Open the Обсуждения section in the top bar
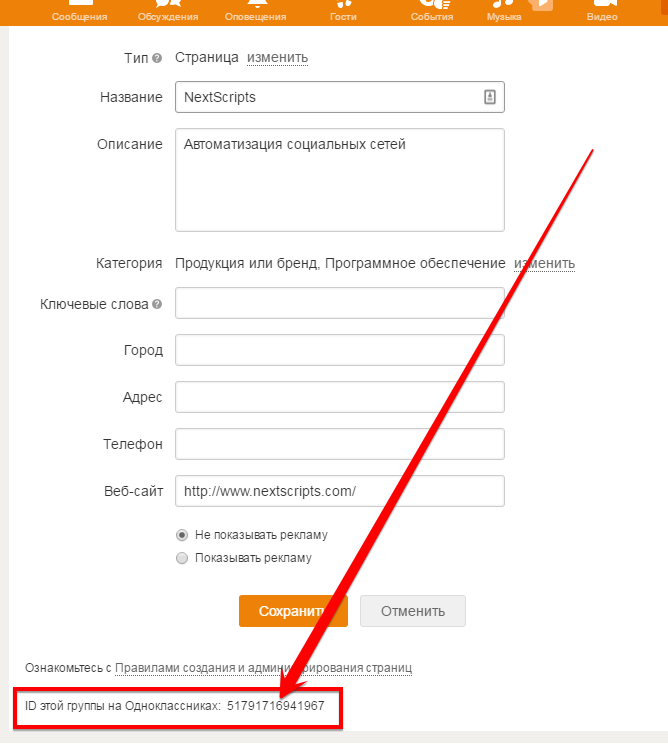Screen dimensions: 668x746 tap(168, 12)
